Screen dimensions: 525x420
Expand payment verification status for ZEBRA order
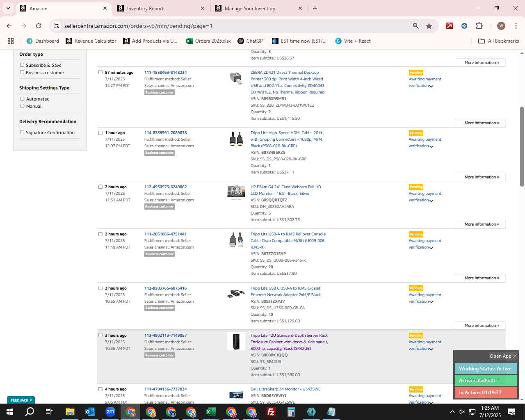(x=431, y=86)
